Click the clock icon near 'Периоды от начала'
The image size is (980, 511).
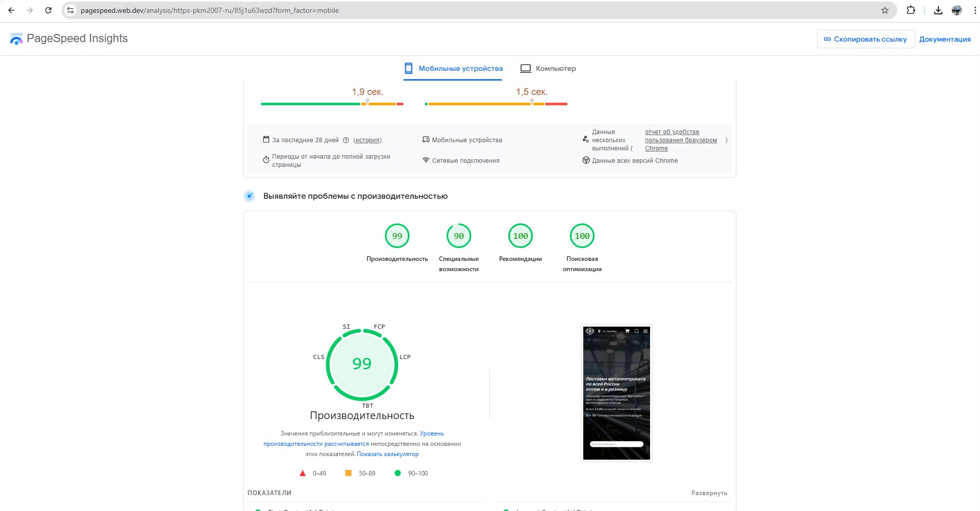[266, 160]
